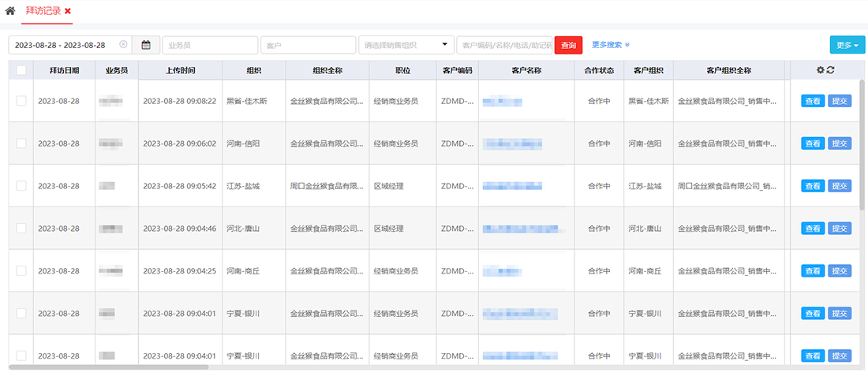
Task: Click 查看 for the 黑省-佳木斯 row
Action: [x=813, y=101]
